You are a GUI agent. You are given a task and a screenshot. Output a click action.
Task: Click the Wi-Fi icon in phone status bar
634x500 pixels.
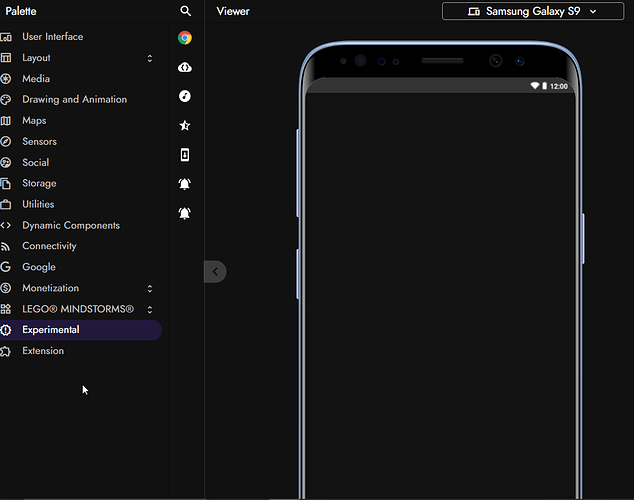535,86
